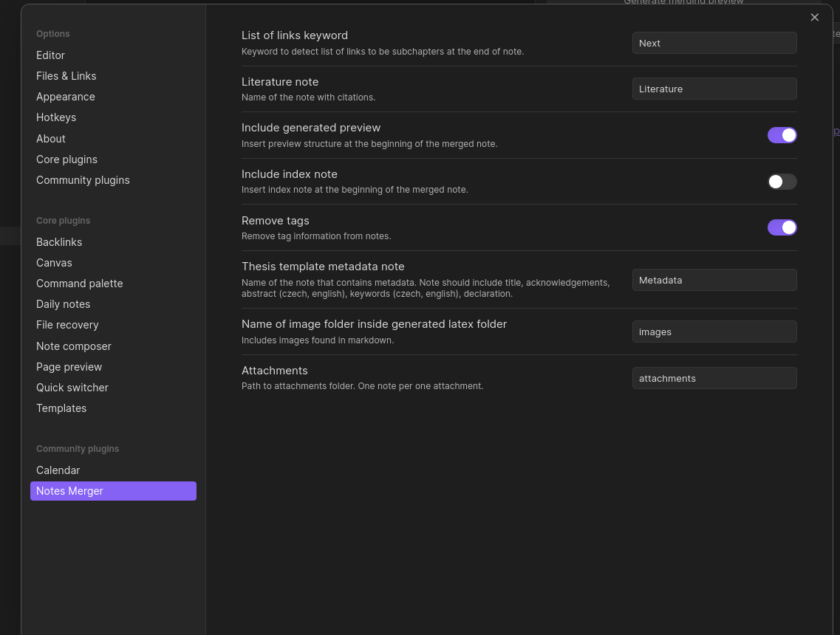Disable the Remove tags option
Viewport: 840px width, 635px height.
point(782,227)
